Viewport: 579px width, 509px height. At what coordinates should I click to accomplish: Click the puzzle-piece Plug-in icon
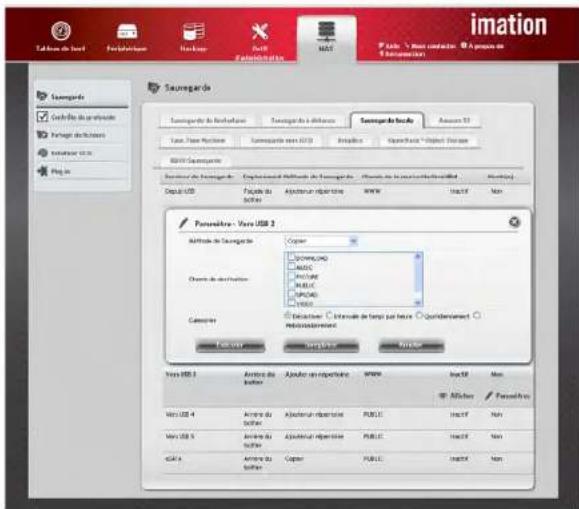coord(43,171)
